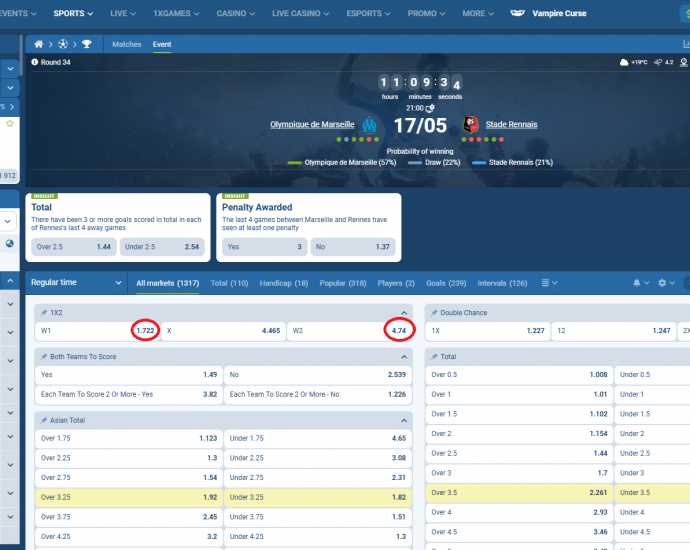
Task: Click the Stade Rennais team crest
Action: pos(470,125)
